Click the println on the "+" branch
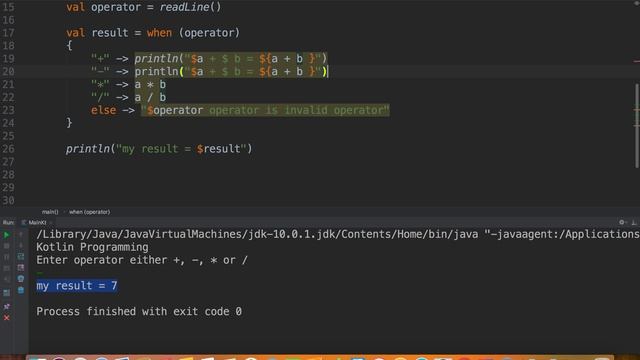Viewport: 640px width, 360px height. pos(156,59)
